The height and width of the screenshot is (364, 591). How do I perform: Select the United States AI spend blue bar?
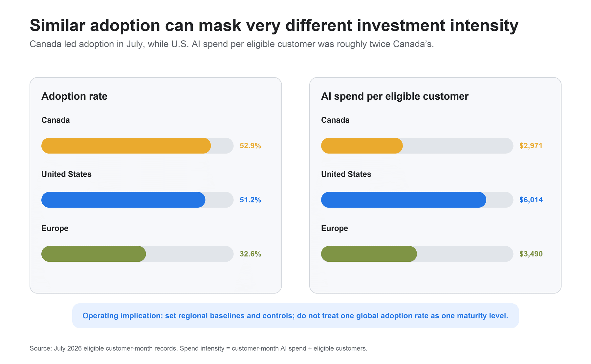pyautogui.click(x=404, y=200)
